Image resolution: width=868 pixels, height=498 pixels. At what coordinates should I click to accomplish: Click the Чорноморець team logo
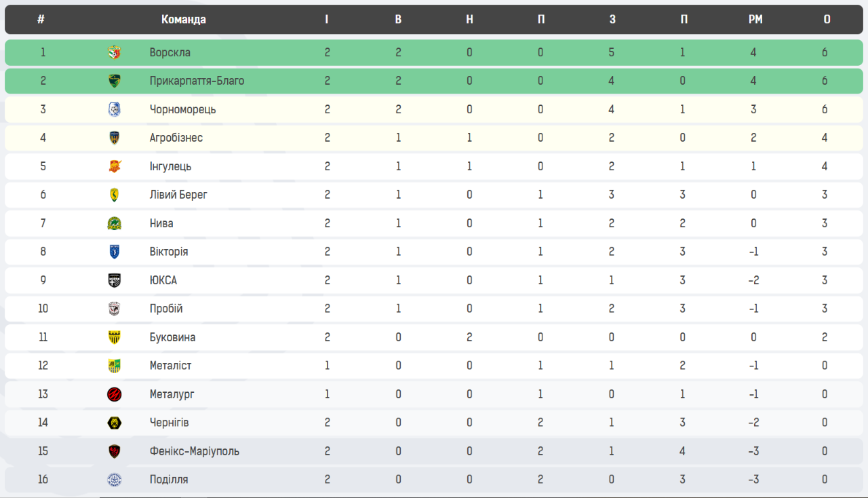(115, 109)
